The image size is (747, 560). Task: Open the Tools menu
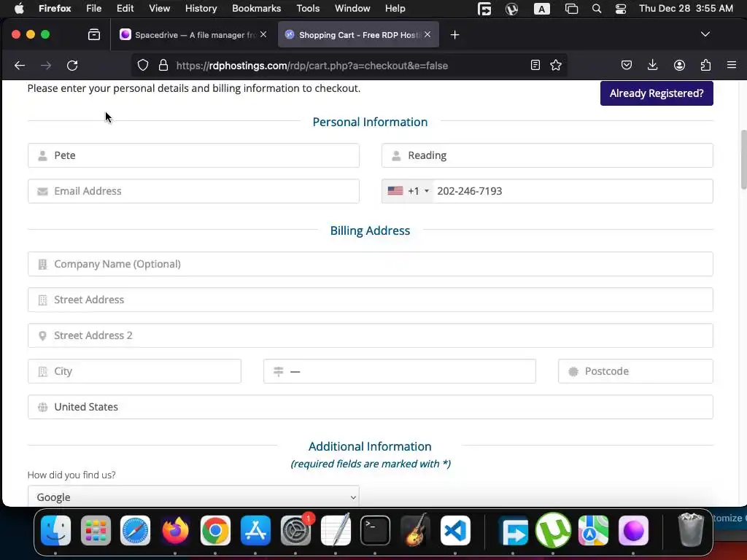tap(308, 9)
